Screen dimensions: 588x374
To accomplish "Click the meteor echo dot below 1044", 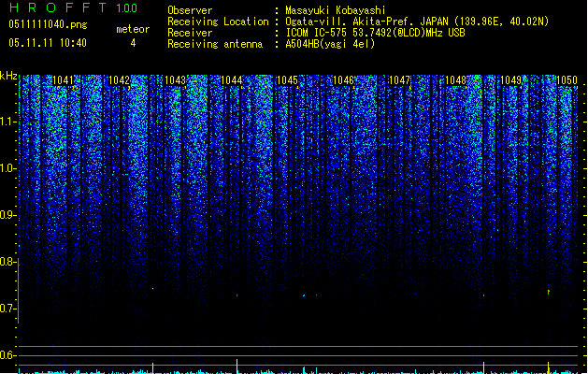I will [237, 295].
